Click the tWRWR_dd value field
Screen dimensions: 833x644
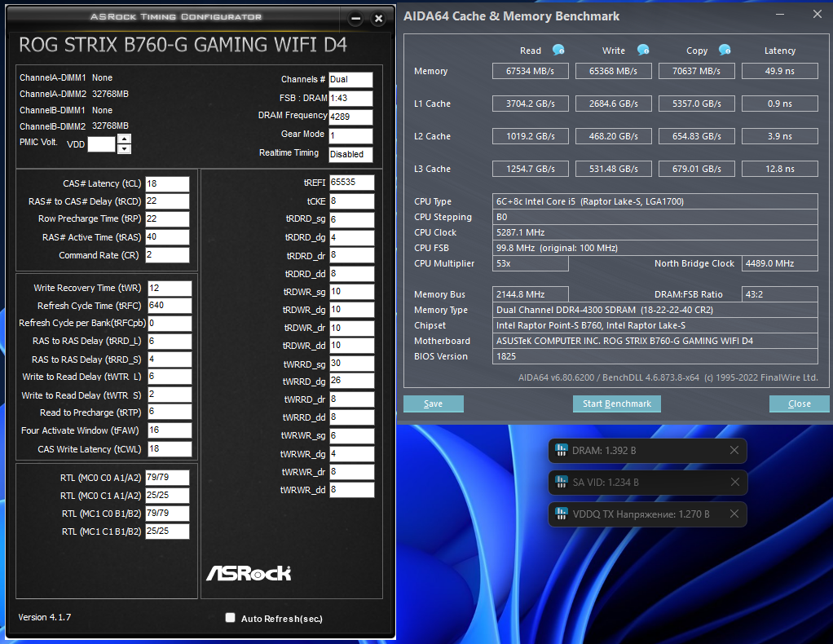(x=351, y=489)
